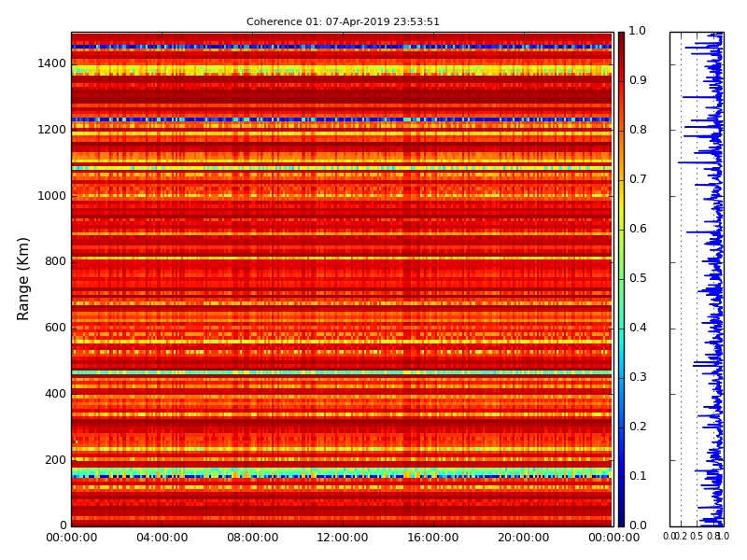This screenshot has height=560, width=747.
Task: Select the colorbar's 0.1 tick label
Action: tap(638, 476)
